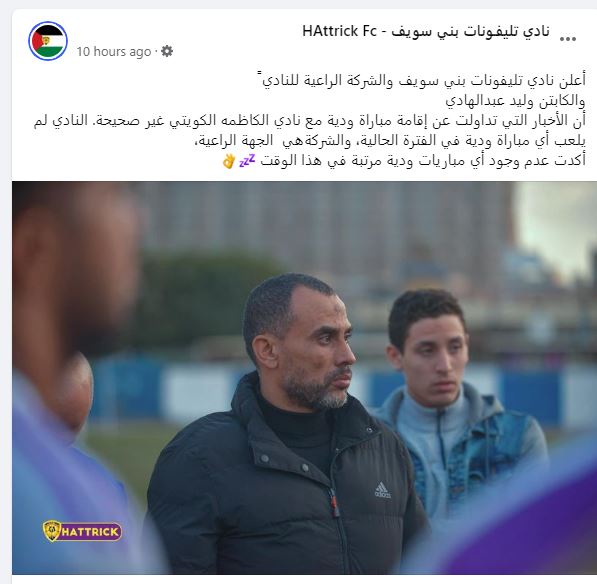Click the Adidas logo on black jacket
The width and height of the screenshot is (597, 584).
click(382, 490)
